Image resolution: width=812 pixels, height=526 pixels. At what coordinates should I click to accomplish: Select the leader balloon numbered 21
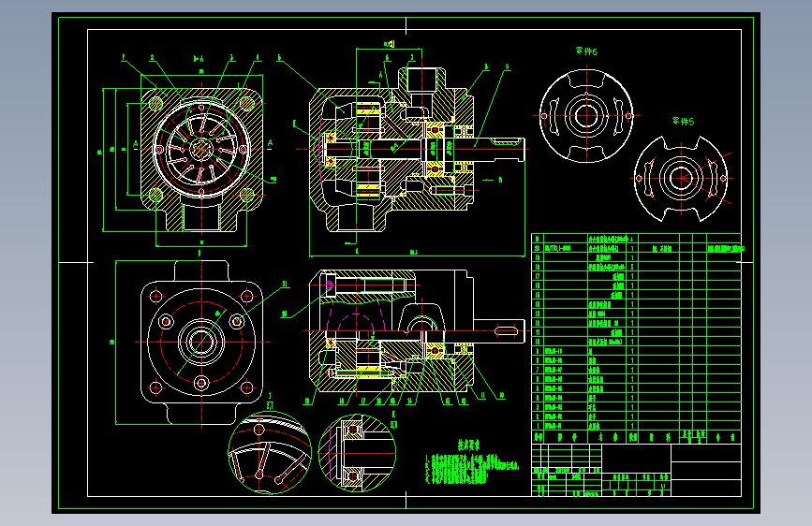click(x=285, y=285)
